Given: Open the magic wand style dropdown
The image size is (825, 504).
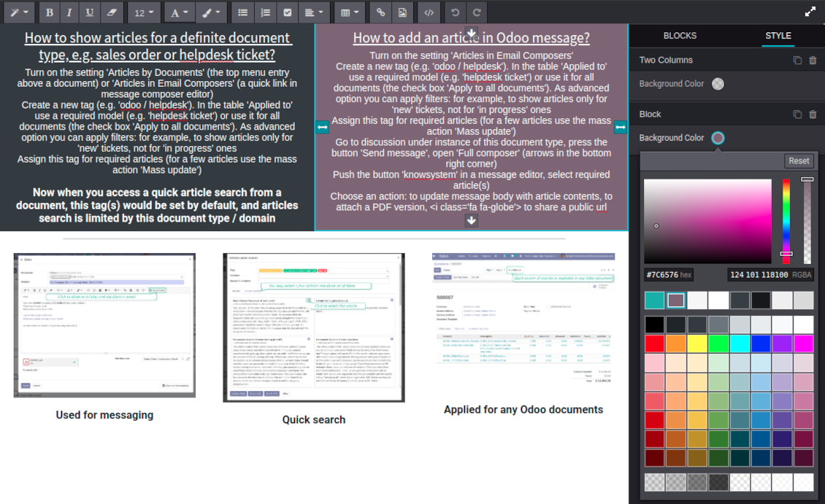Looking at the screenshot, I should (19, 12).
